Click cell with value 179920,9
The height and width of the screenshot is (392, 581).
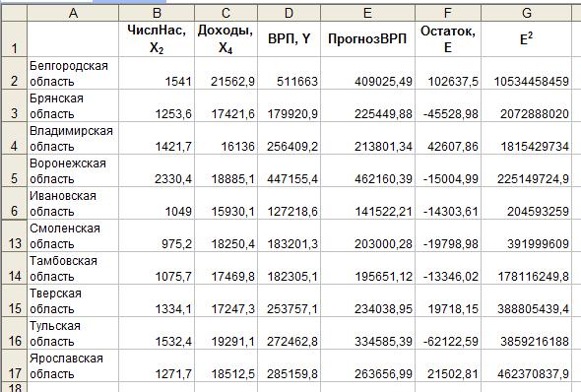(x=289, y=105)
